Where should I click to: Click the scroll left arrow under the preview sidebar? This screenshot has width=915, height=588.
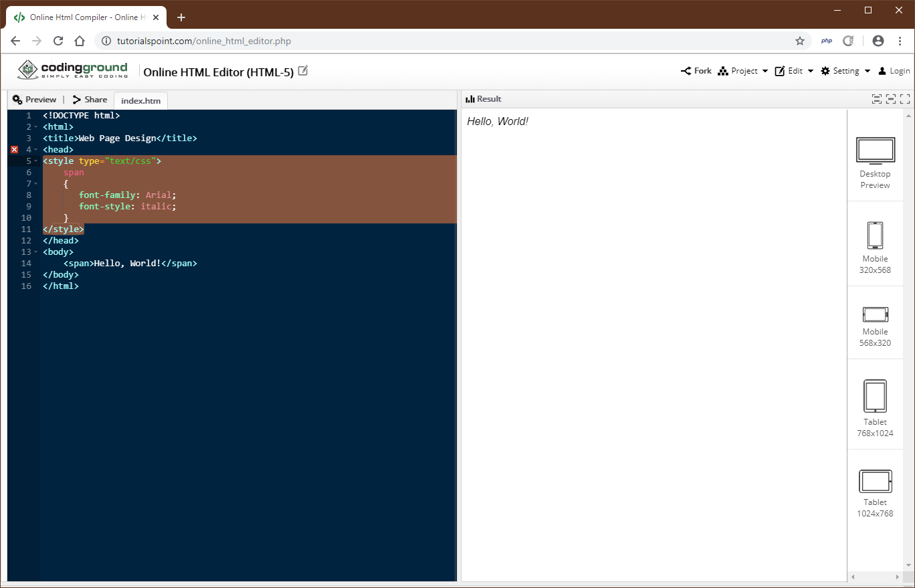(853, 577)
